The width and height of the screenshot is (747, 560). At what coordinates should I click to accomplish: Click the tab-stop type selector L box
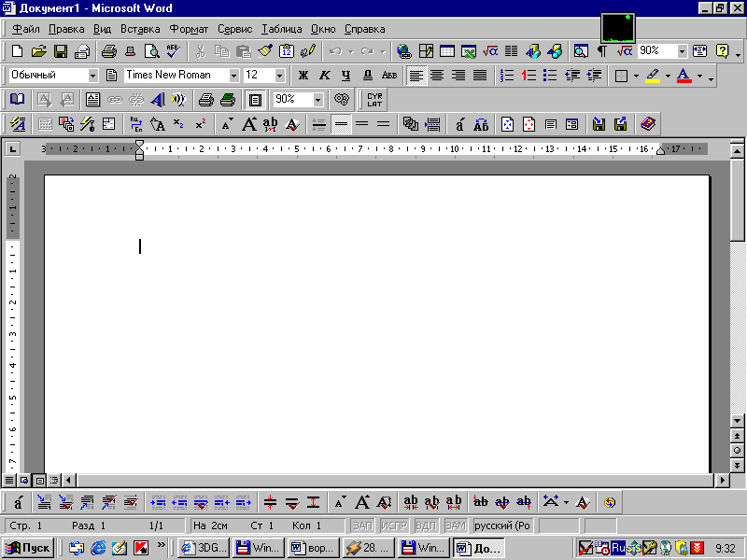13,149
